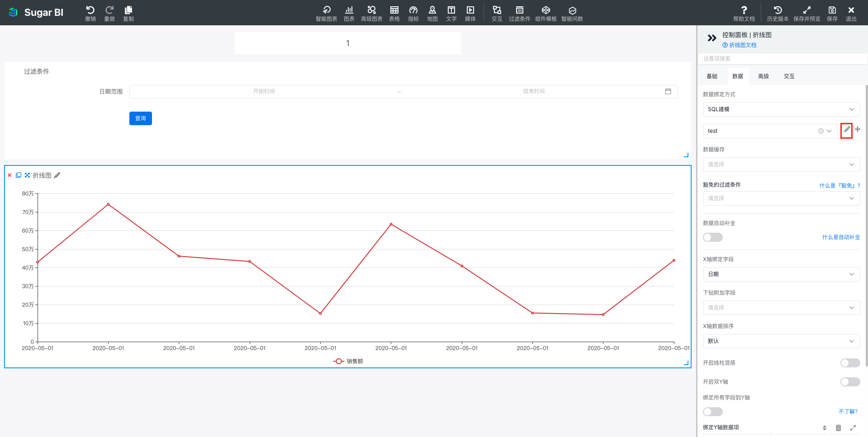
Task: Duplicate the line chart component
Action: click(19, 175)
